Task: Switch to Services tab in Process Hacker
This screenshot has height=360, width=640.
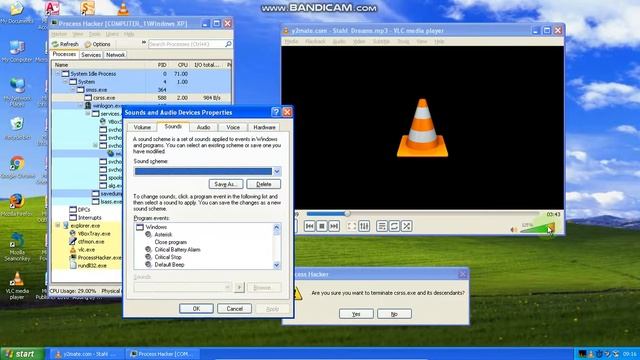Action: [x=91, y=55]
